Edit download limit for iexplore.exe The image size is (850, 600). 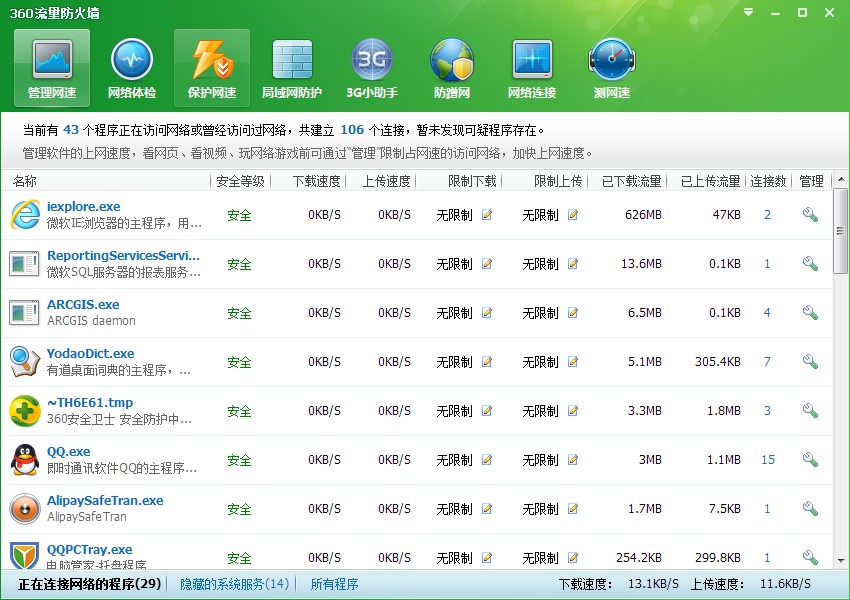pos(487,215)
